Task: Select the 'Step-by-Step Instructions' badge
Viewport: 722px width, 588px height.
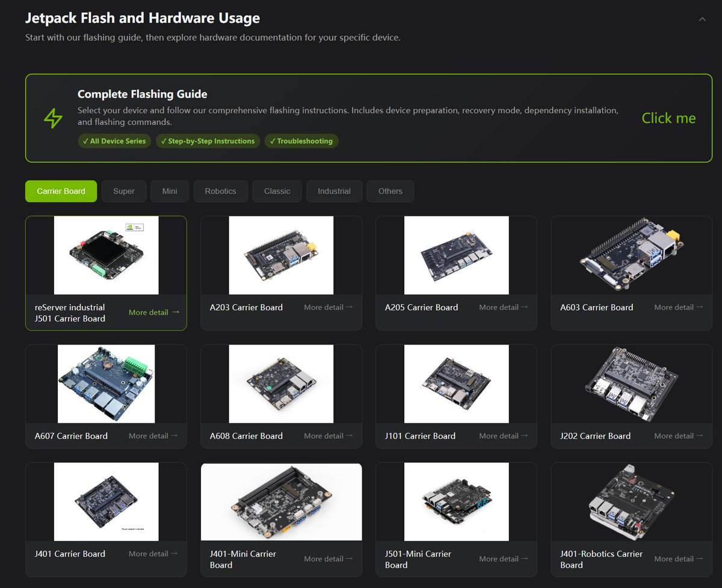Action: point(208,141)
